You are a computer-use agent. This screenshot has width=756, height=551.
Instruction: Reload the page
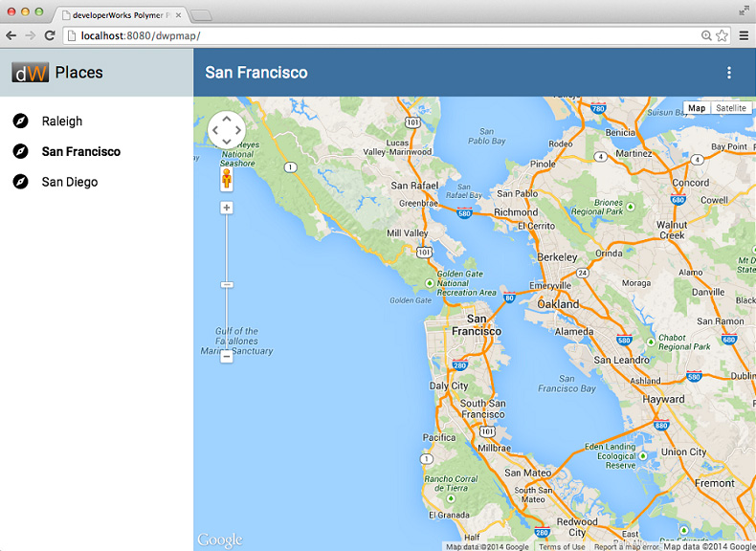coord(49,35)
